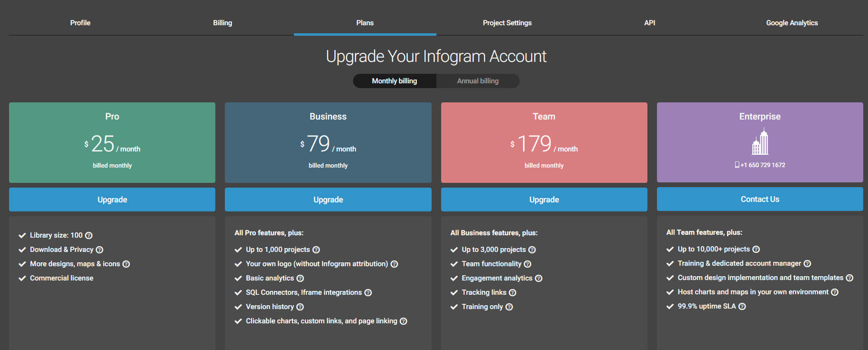Image resolution: width=868 pixels, height=350 pixels.
Task: Click the 99.9% uptime SLA text
Action: click(x=707, y=306)
